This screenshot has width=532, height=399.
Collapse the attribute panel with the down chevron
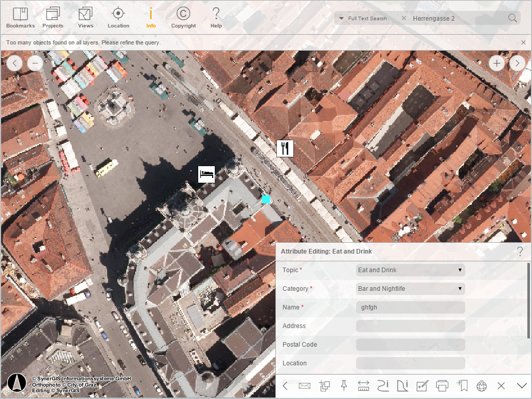[521, 386]
